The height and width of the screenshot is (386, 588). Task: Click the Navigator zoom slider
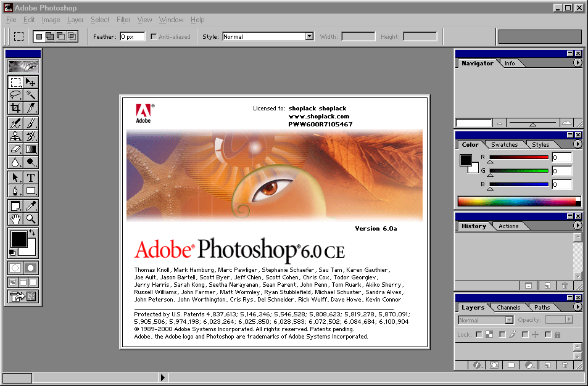click(532, 123)
